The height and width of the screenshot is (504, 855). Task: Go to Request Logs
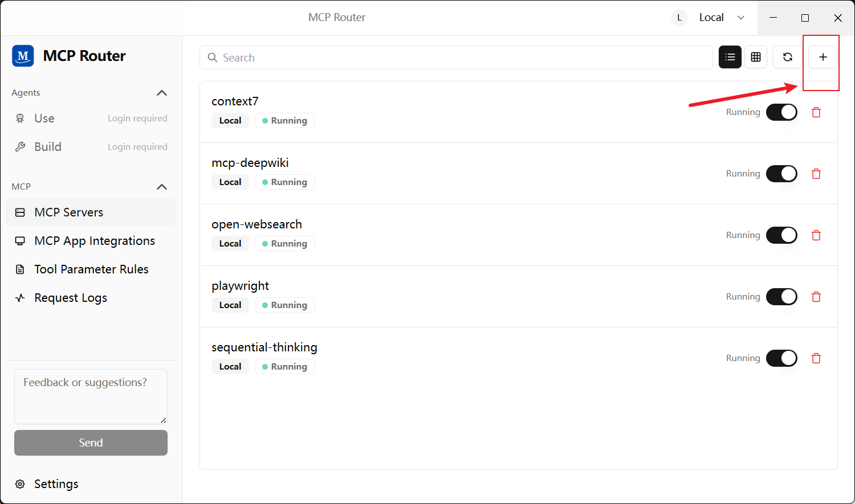(x=70, y=298)
